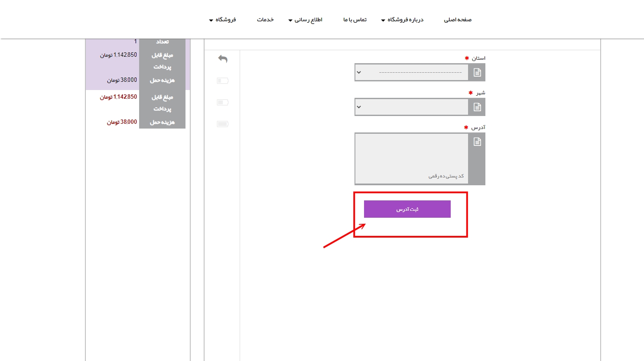Image resolution: width=644 pixels, height=361 pixels.
Task: Click the half battery step icon
Action: click(222, 103)
